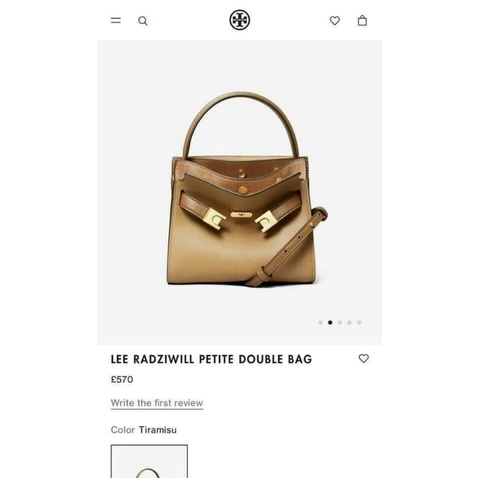Click the Lee Radziwill Petite Double Bag title
Screen dimensions: 478x478
(x=211, y=359)
